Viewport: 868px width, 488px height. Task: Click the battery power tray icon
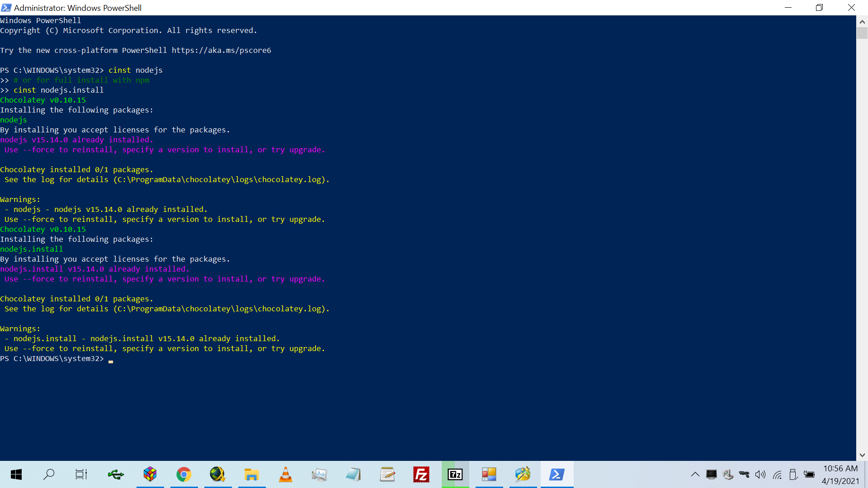click(x=809, y=474)
